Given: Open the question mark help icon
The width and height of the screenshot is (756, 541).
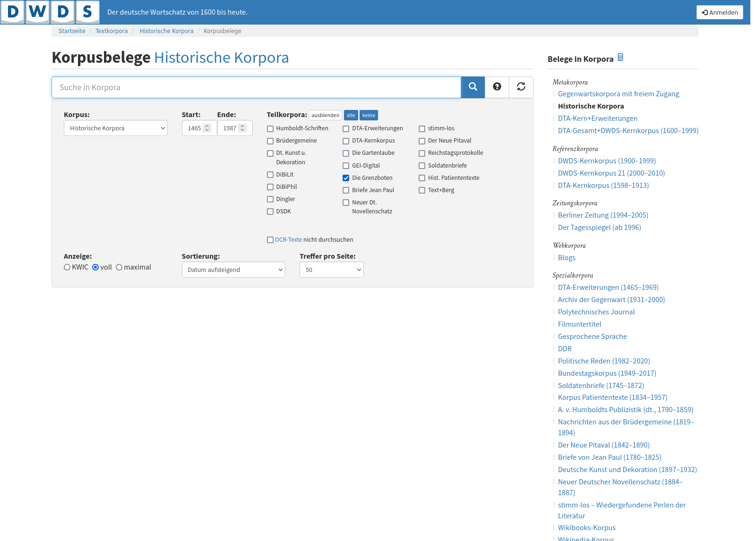Looking at the screenshot, I should coord(497,87).
